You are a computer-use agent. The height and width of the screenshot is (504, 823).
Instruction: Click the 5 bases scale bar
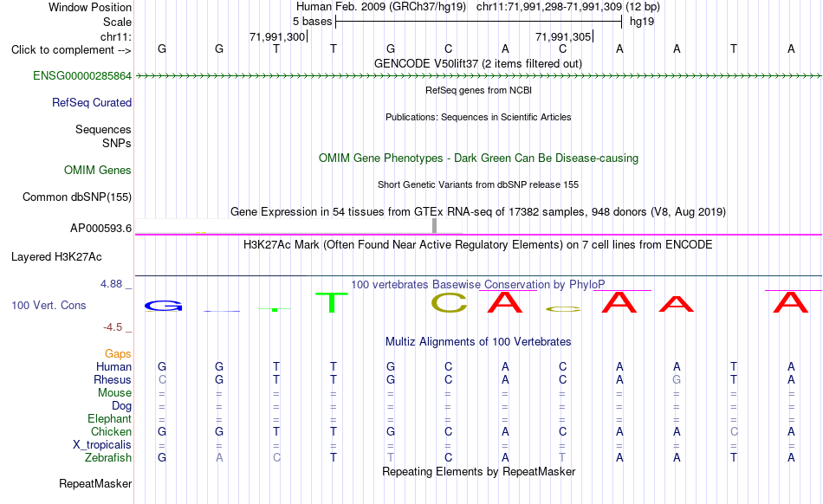[479, 22]
